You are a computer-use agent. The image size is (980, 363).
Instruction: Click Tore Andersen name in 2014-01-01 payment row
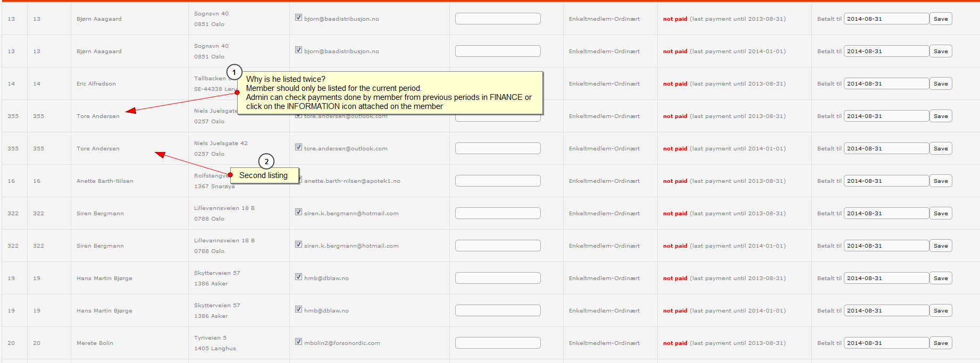tap(98, 148)
